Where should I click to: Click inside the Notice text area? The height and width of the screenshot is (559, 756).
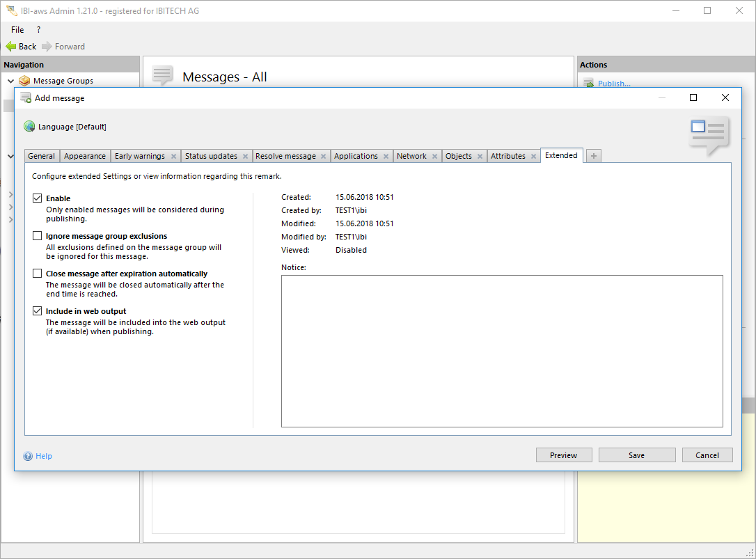(x=501, y=351)
